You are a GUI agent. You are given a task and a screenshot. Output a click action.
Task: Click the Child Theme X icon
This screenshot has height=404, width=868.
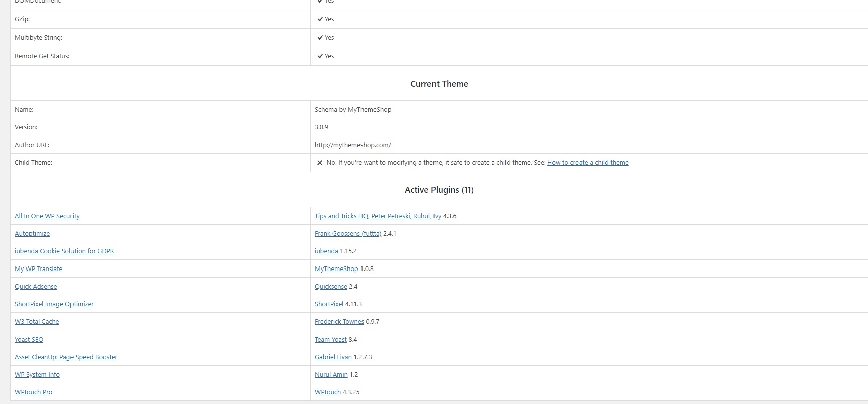[320, 163]
